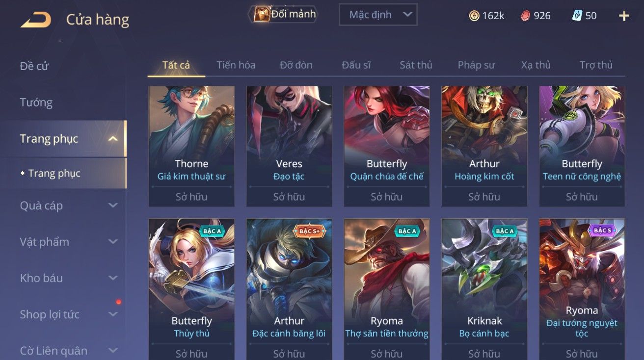Select the Kriknak Bọ cánh bạc skin
Image resolution: width=644 pixels, height=360 pixels.
tap(484, 289)
